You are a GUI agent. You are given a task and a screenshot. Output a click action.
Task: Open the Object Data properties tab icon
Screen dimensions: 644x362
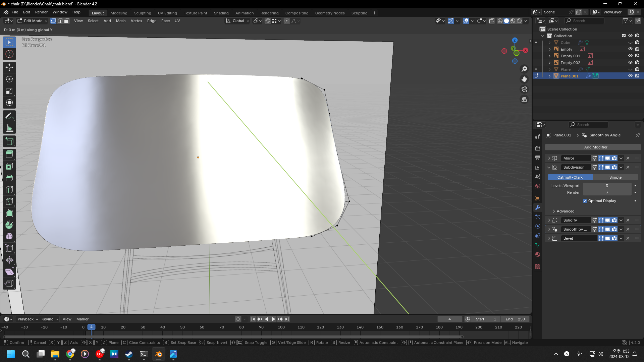pos(538,245)
